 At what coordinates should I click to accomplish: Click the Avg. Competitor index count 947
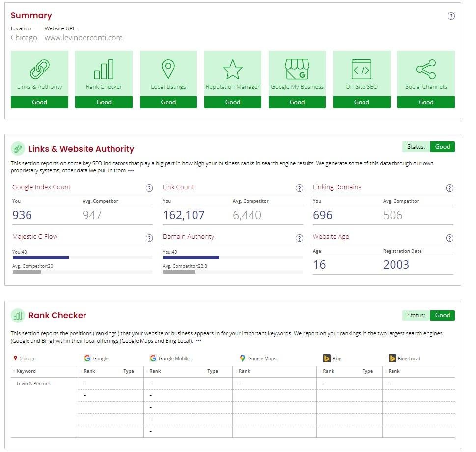pos(92,215)
